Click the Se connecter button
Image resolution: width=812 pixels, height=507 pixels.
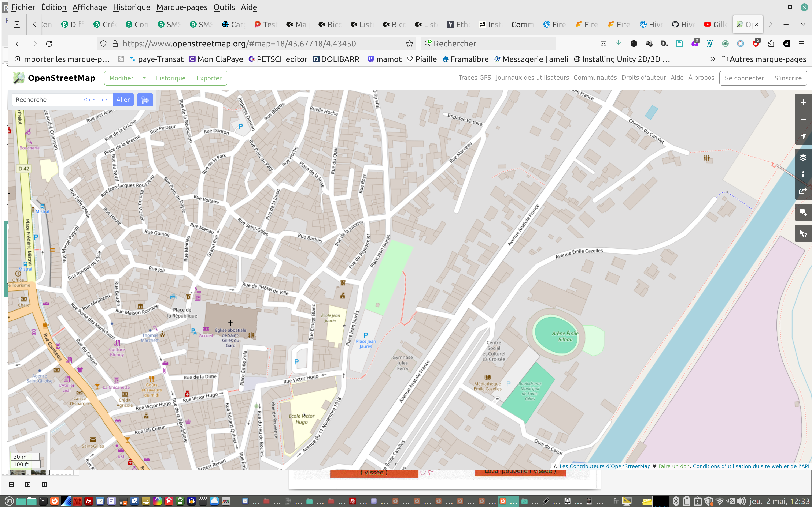point(744,78)
